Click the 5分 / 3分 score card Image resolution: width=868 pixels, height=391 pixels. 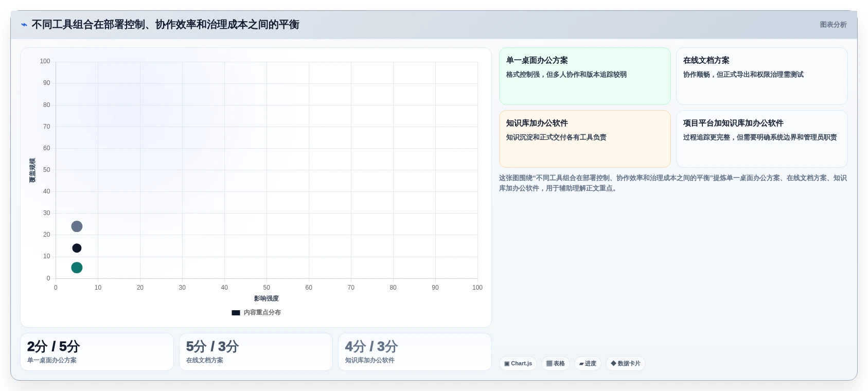(x=256, y=352)
